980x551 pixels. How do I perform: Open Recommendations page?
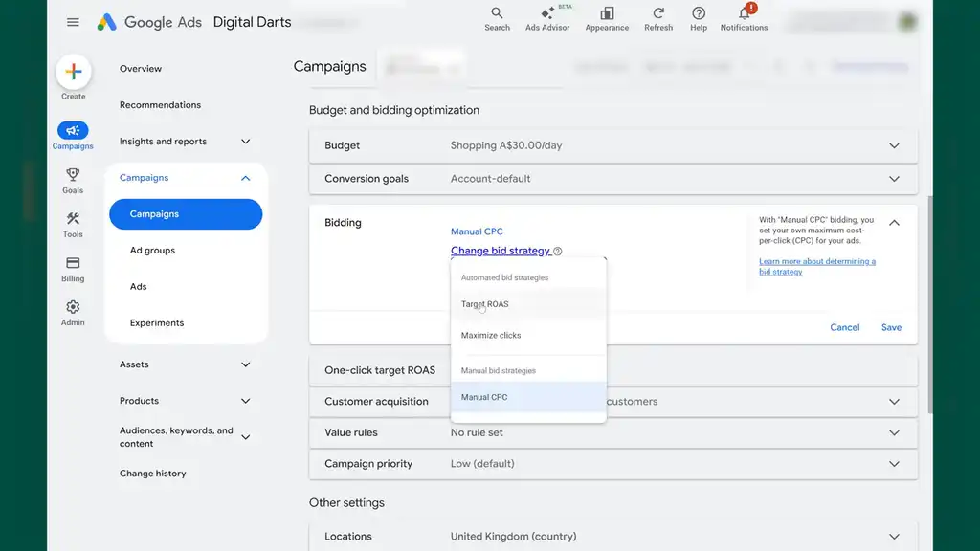[160, 105]
